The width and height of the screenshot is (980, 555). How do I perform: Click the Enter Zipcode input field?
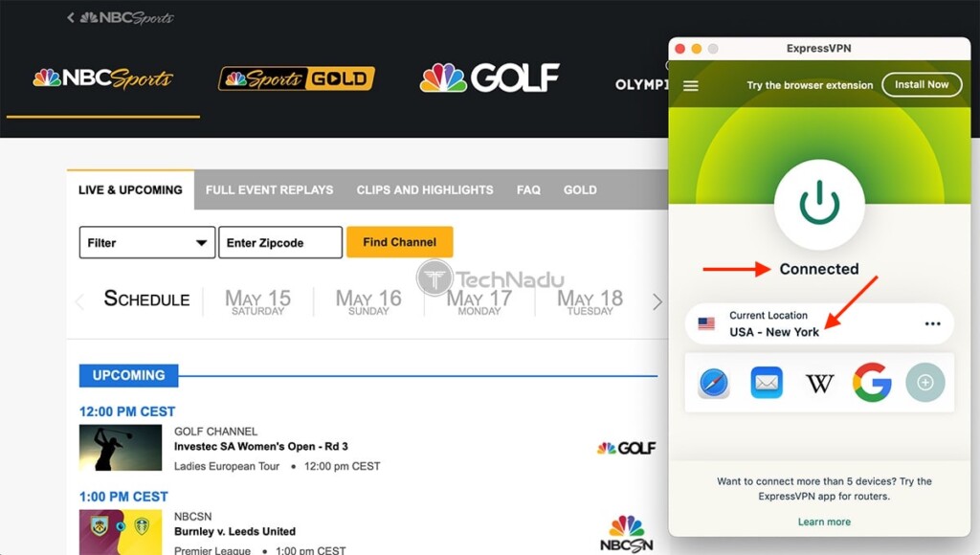click(280, 242)
